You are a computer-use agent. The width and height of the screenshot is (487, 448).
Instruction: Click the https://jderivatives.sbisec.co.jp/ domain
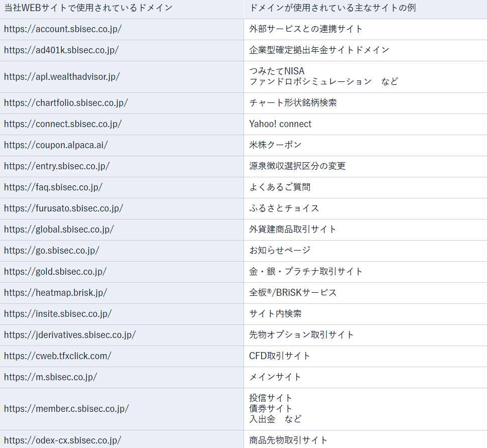point(70,335)
